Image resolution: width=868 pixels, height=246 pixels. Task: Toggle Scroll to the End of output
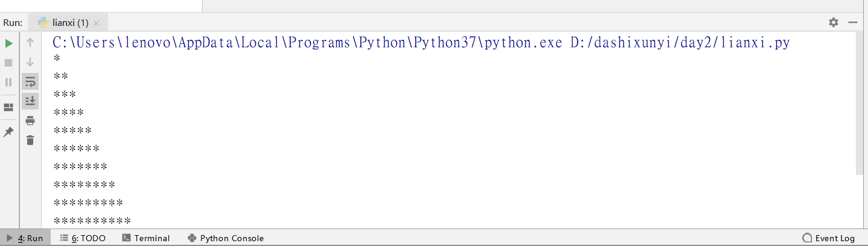coord(30,101)
